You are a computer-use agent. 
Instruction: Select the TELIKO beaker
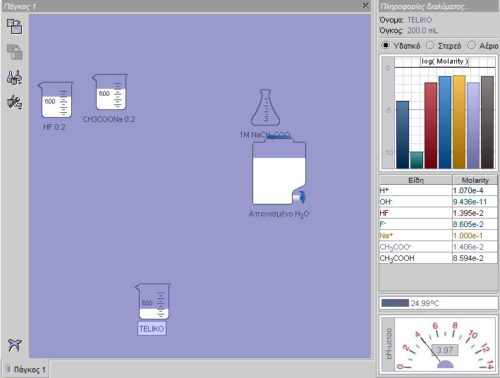coord(153,301)
